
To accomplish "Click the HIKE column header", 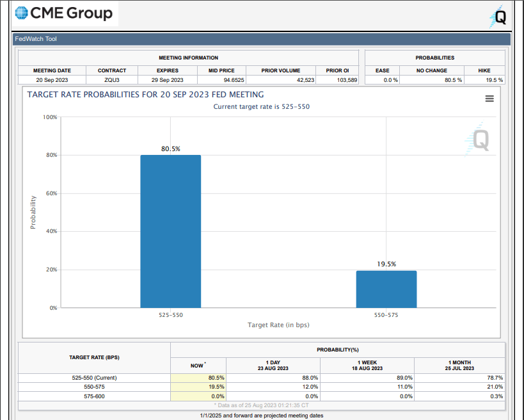I will [484, 70].
